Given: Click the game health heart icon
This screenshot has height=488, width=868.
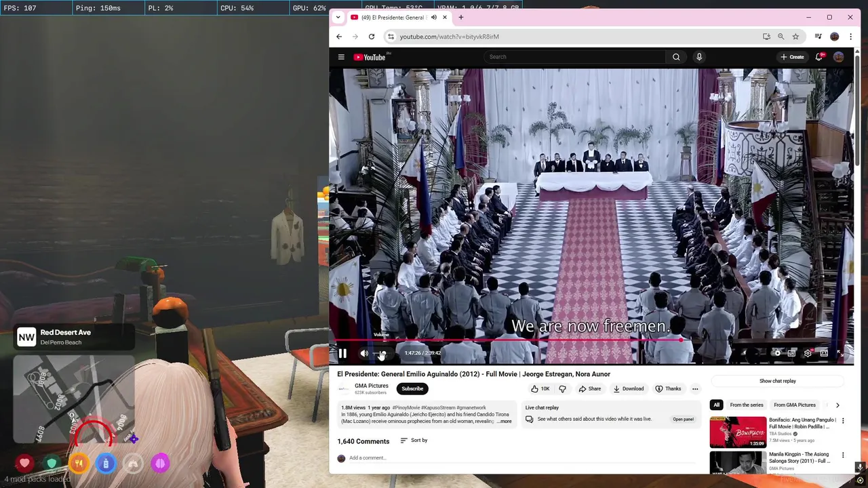Looking at the screenshot, I should click(24, 464).
